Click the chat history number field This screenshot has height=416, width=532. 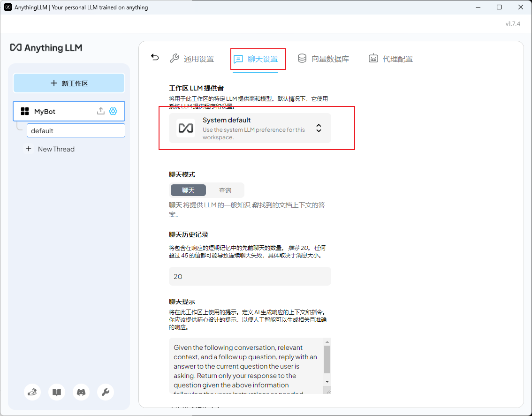[x=250, y=276]
